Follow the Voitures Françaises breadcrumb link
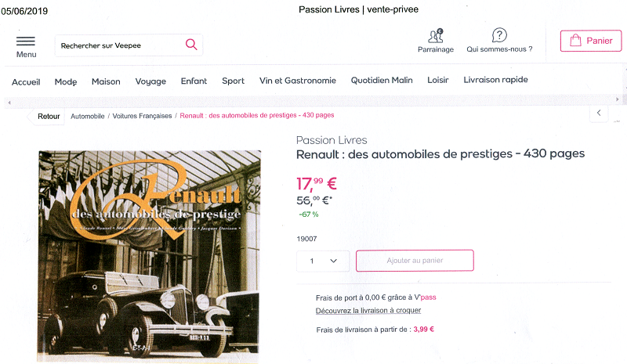This screenshot has height=364, width=627. 142,116
